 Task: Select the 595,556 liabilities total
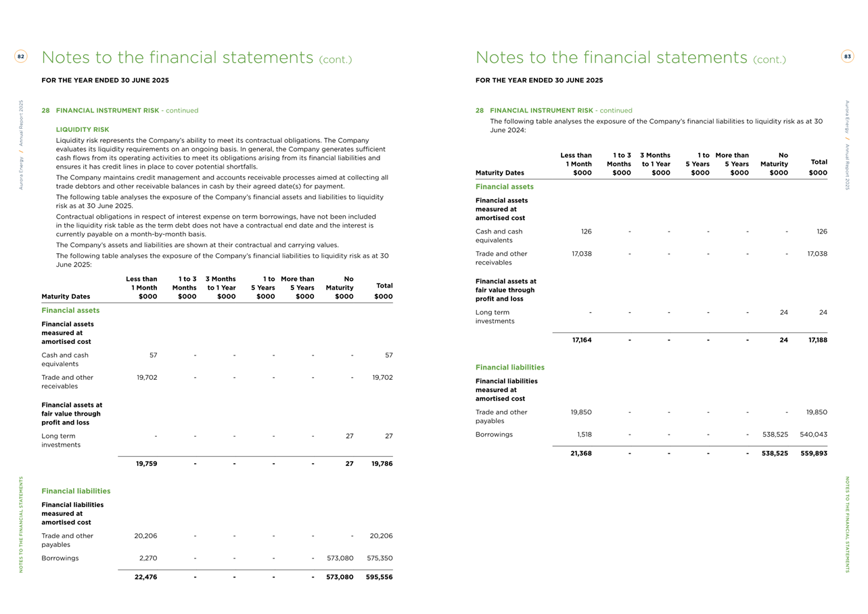point(379,577)
